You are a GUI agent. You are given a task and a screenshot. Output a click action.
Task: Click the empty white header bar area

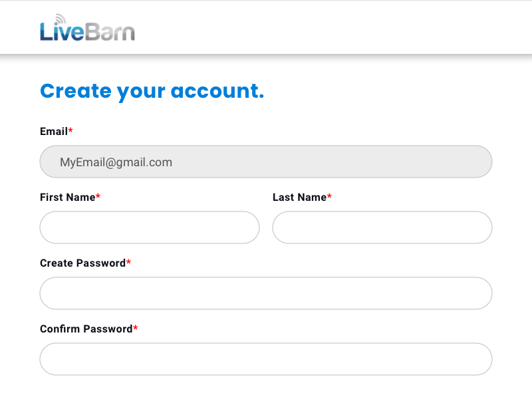pos(332,28)
